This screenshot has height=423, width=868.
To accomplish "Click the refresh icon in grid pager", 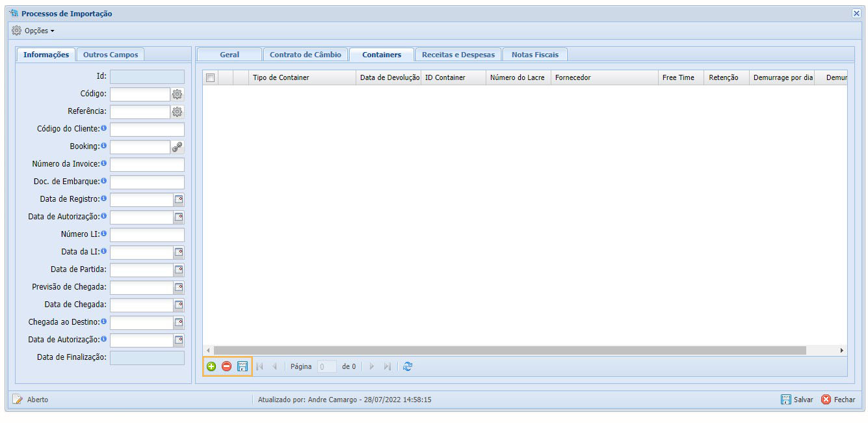I will pos(408,366).
